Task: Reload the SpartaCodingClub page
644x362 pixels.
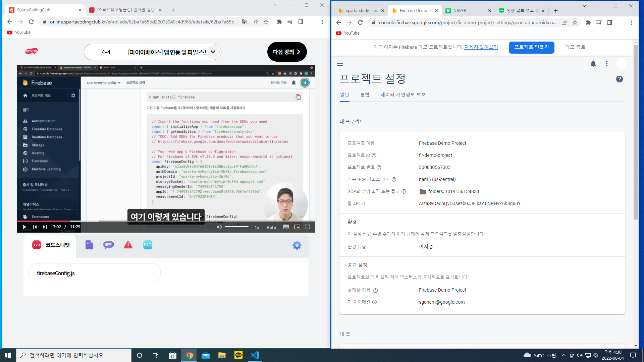Action: click(x=31, y=22)
